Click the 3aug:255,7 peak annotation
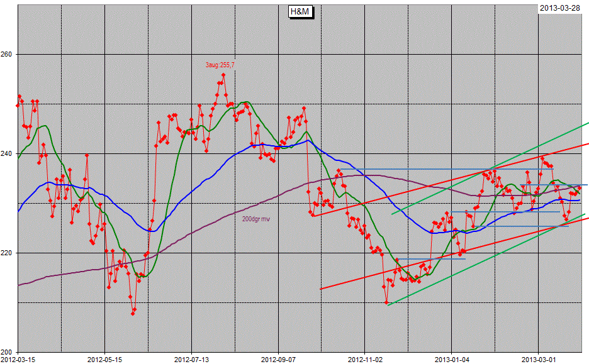This screenshot has height=364, width=589. click(220, 65)
